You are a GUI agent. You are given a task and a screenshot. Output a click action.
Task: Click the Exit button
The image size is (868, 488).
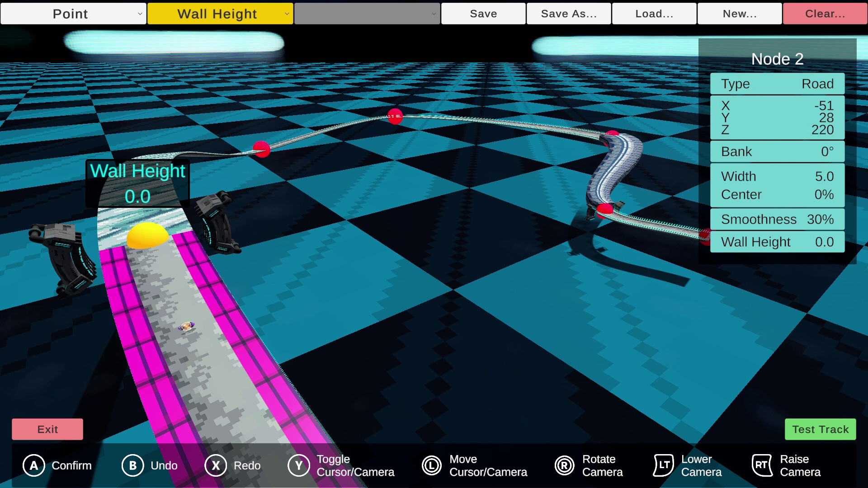pyautogui.click(x=47, y=429)
